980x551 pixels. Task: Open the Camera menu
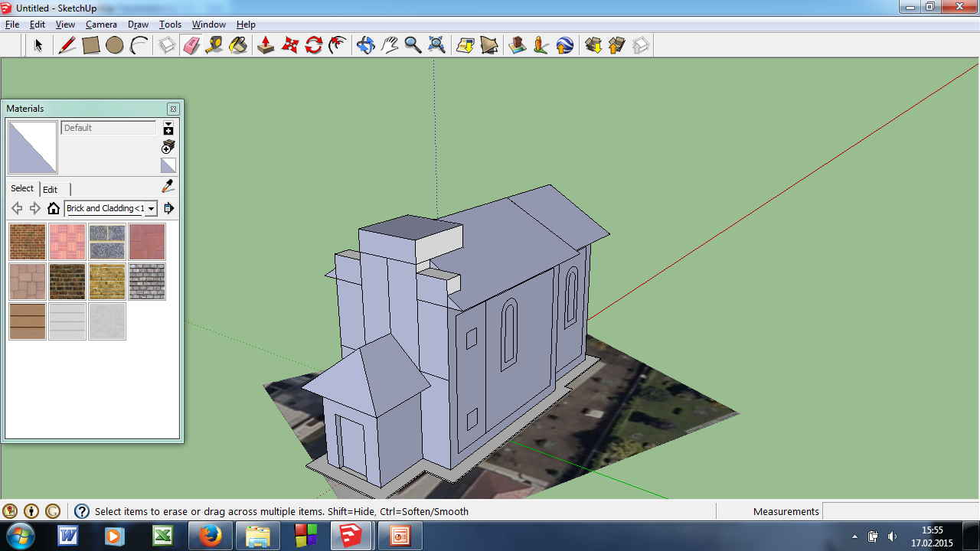click(x=101, y=24)
